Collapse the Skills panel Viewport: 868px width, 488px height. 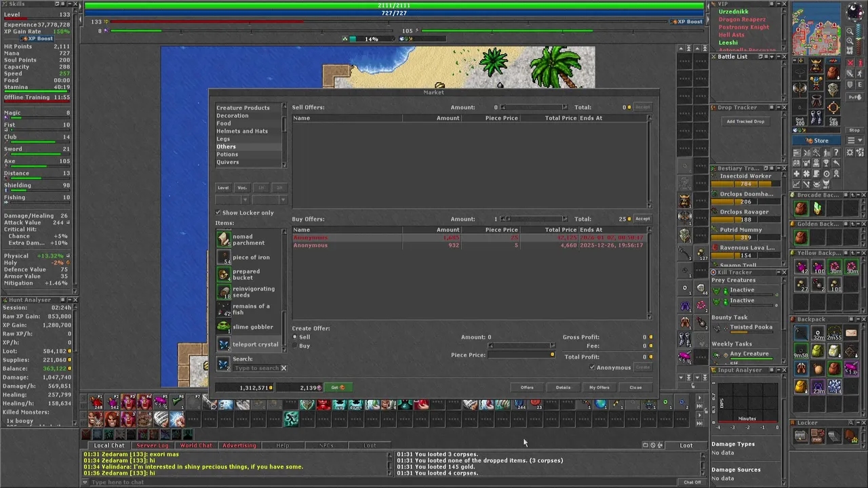(70, 4)
